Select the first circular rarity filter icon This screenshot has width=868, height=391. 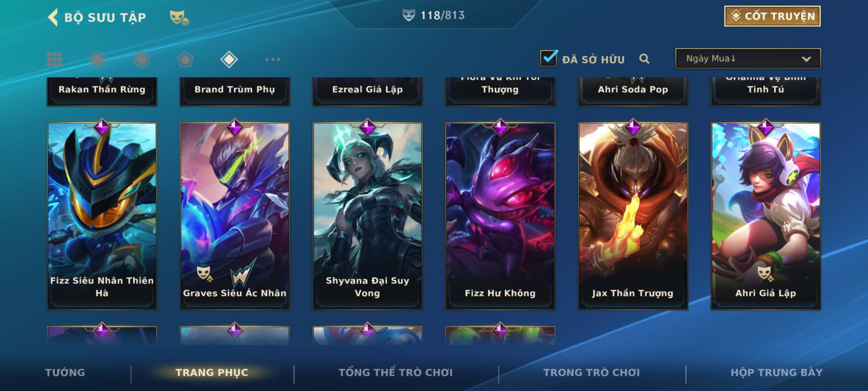pyautogui.click(x=98, y=59)
